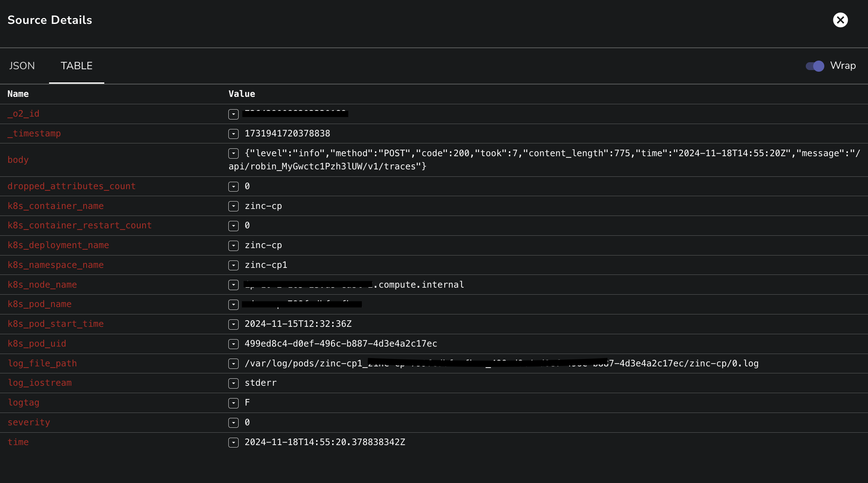This screenshot has width=868, height=483.
Task: Expand the logtag field entry
Action: click(x=234, y=403)
